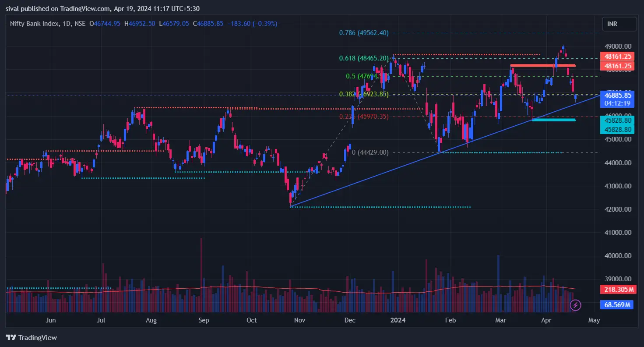Select the 0 (44429.00) Fibonacci label

(x=370, y=152)
